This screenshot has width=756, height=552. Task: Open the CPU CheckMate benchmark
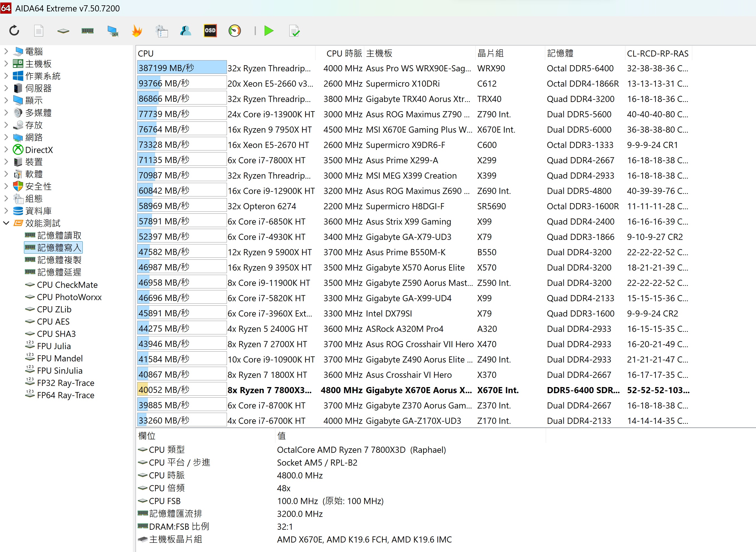tap(62, 285)
